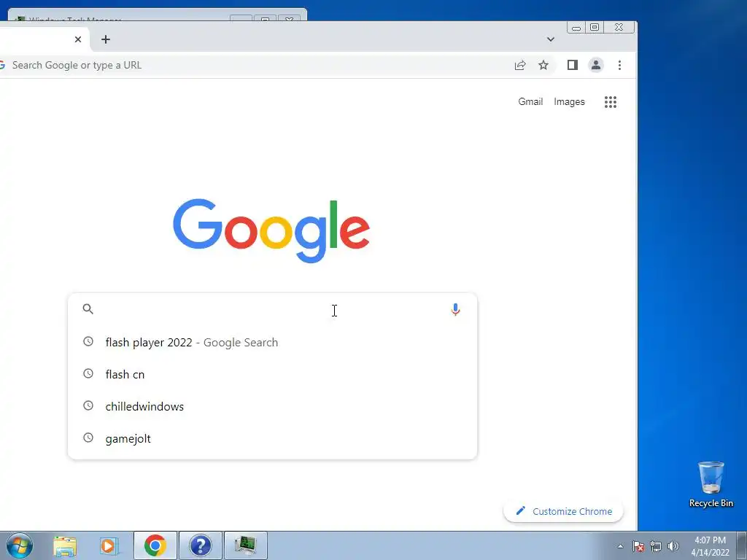Screen dimensions: 747x560
Task: Open the volume speaker icon
Action: point(673,546)
